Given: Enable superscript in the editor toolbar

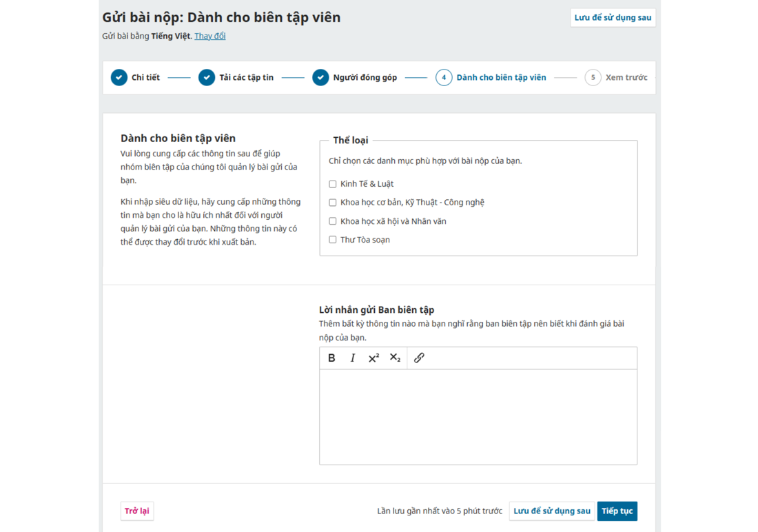Looking at the screenshot, I should coord(373,358).
